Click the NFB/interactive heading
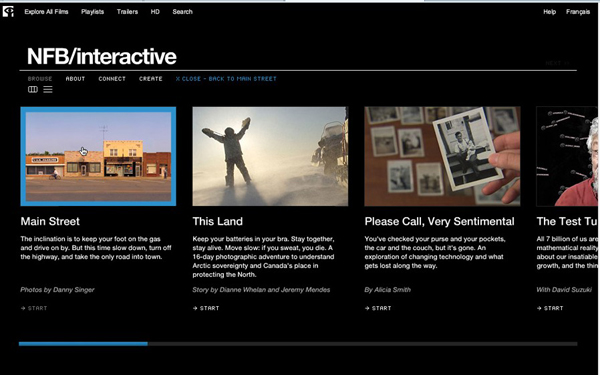Viewport: 600px width, 375px height. pos(102,57)
